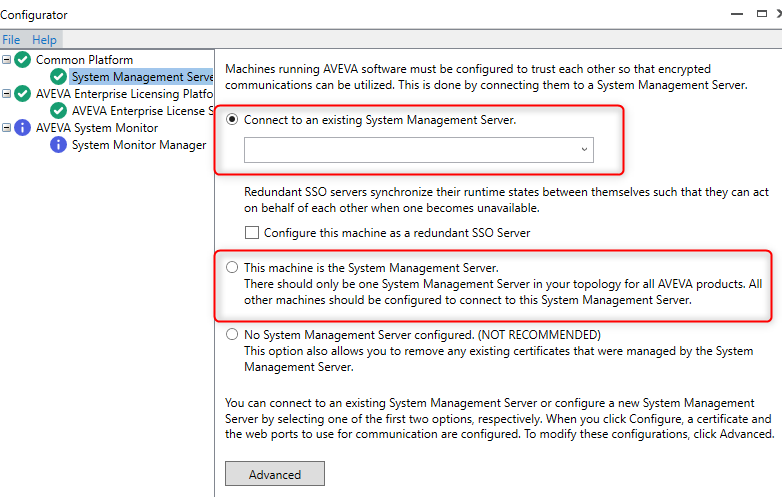Select AVEVA Enterprise License Server tree item

pyautogui.click(x=142, y=111)
